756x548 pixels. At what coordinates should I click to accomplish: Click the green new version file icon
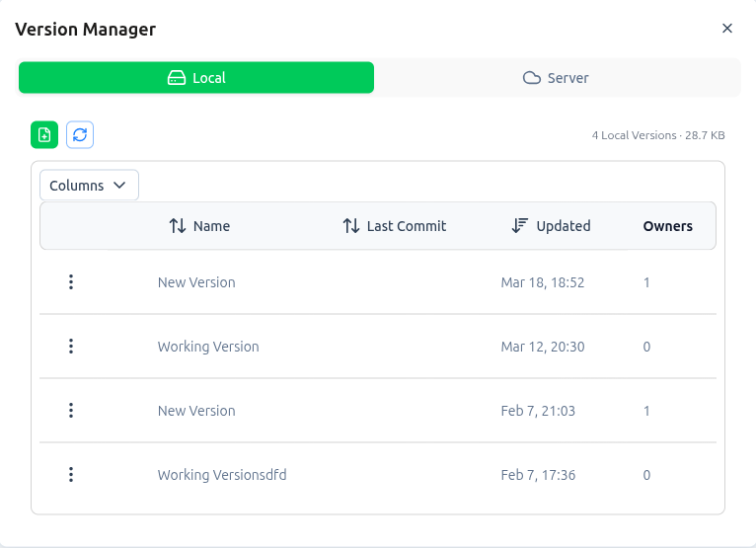[44, 135]
